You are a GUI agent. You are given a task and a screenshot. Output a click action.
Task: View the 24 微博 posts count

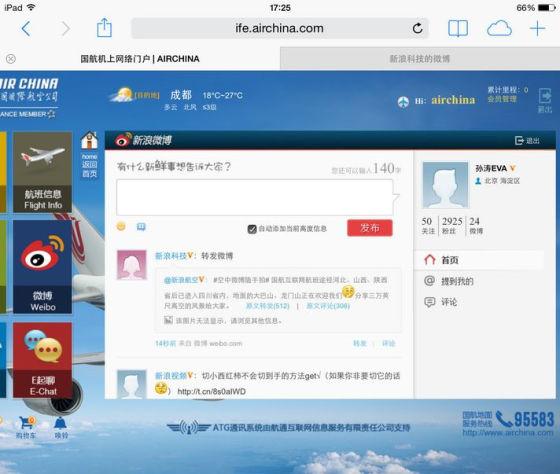(476, 225)
